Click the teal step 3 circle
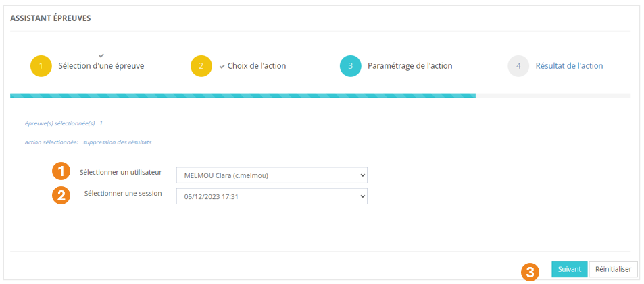The image size is (644, 284). tap(351, 66)
